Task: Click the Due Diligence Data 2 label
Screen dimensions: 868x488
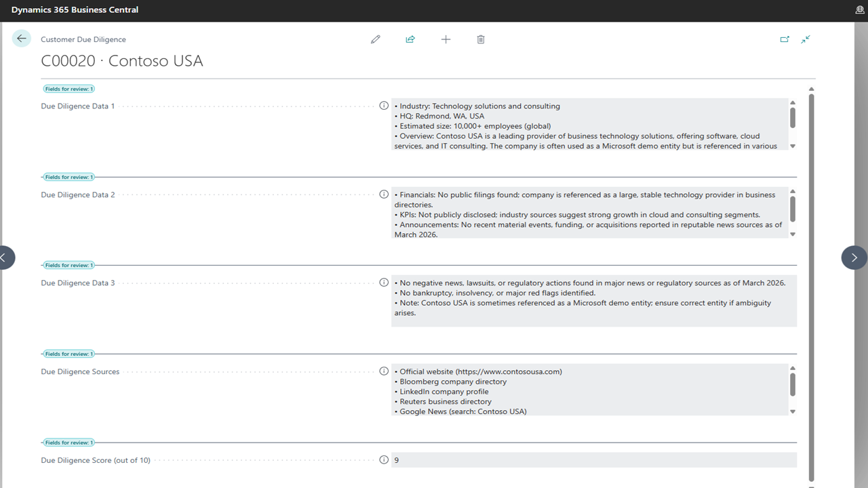Action: [x=78, y=195]
